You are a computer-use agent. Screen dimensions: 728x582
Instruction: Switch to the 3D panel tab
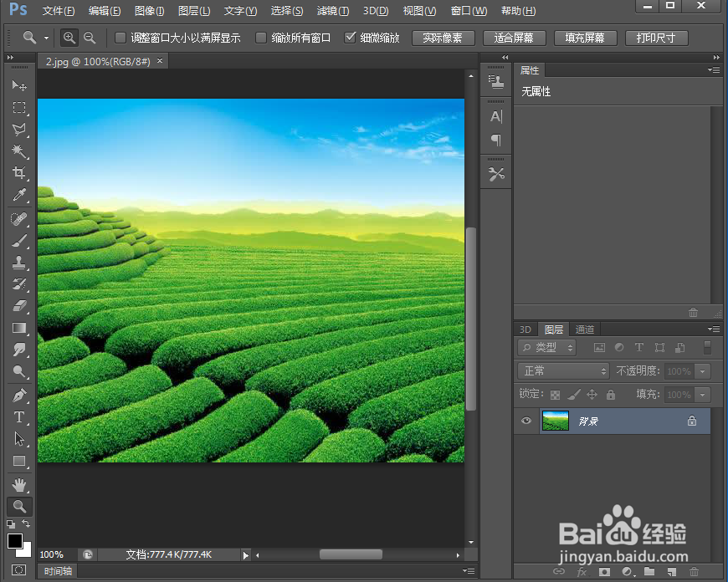point(525,329)
